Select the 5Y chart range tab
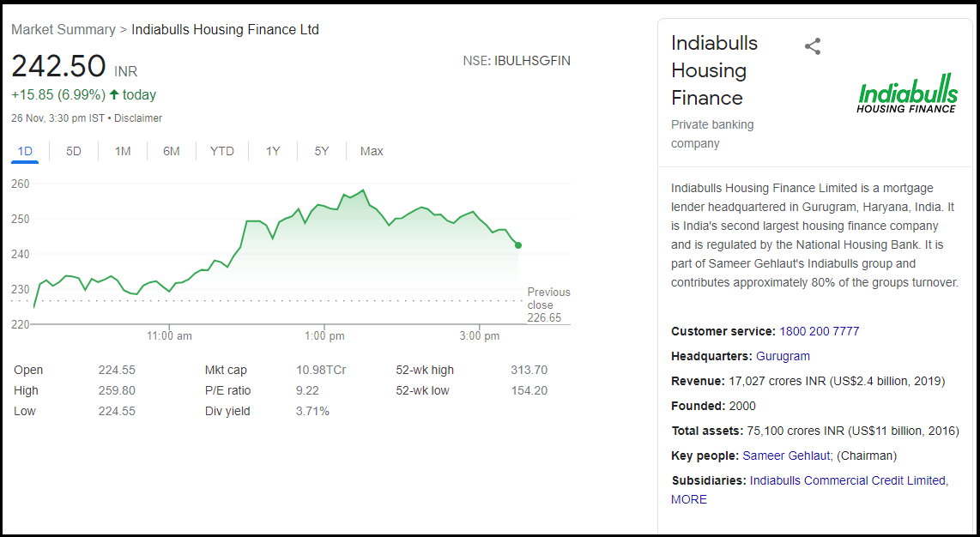 coord(321,151)
